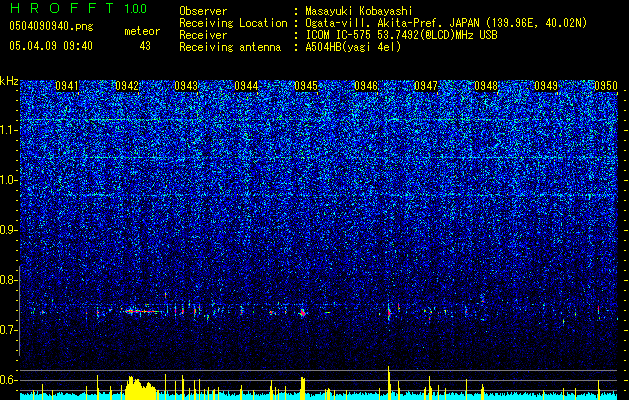
Task: Click the 0944 time marker
Action: [x=246, y=86]
